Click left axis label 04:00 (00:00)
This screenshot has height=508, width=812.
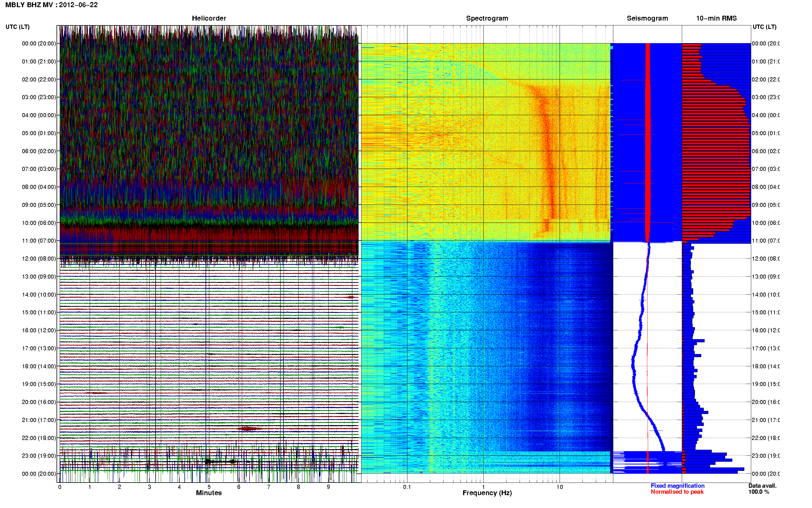tap(39, 115)
